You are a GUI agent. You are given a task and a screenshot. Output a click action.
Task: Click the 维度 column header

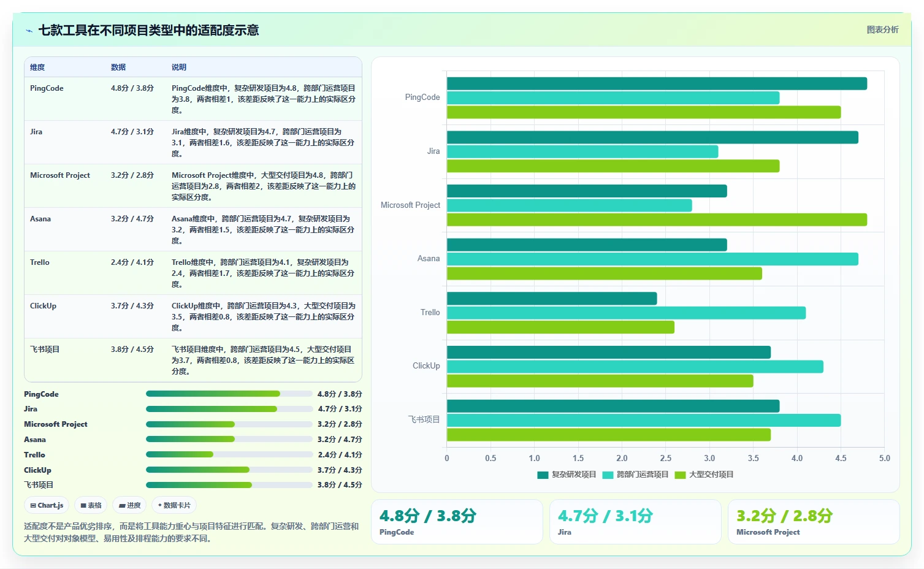pos(37,67)
